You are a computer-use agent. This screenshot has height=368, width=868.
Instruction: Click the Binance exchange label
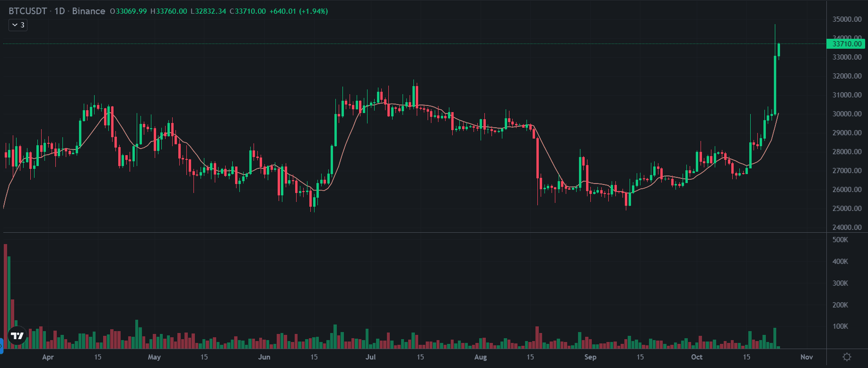88,11
